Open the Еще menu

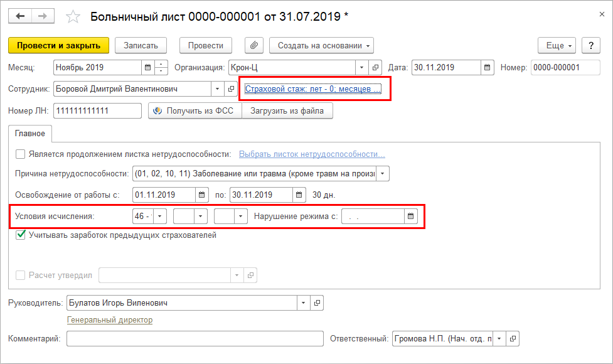[x=557, y=45]
